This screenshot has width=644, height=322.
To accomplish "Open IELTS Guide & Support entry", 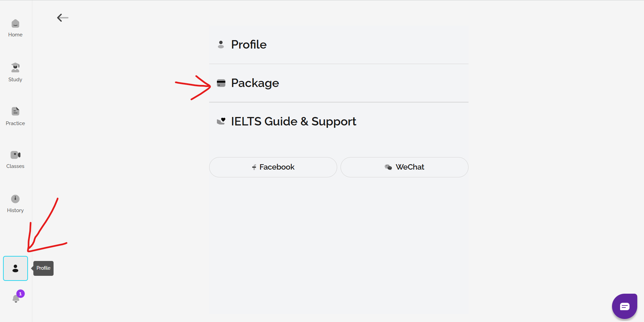I will pos(293,121).
